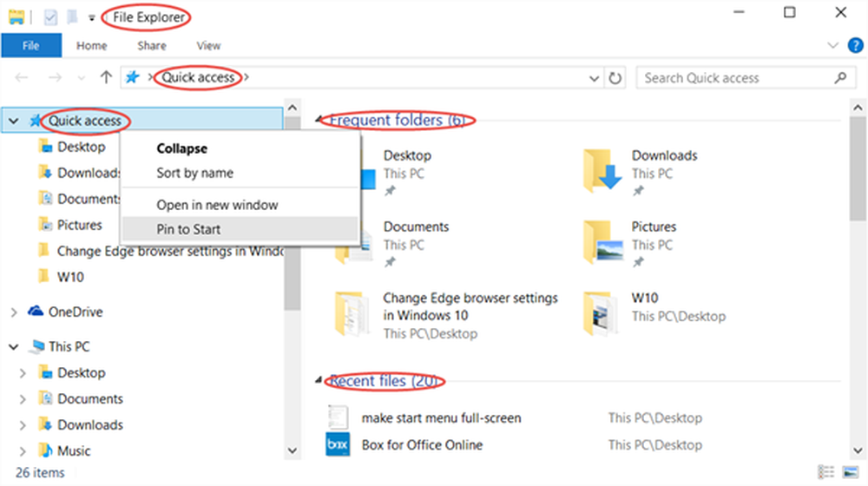This screenshot has height=486, width=868.
Task: Expand Music under This PC
Action: 23,451
